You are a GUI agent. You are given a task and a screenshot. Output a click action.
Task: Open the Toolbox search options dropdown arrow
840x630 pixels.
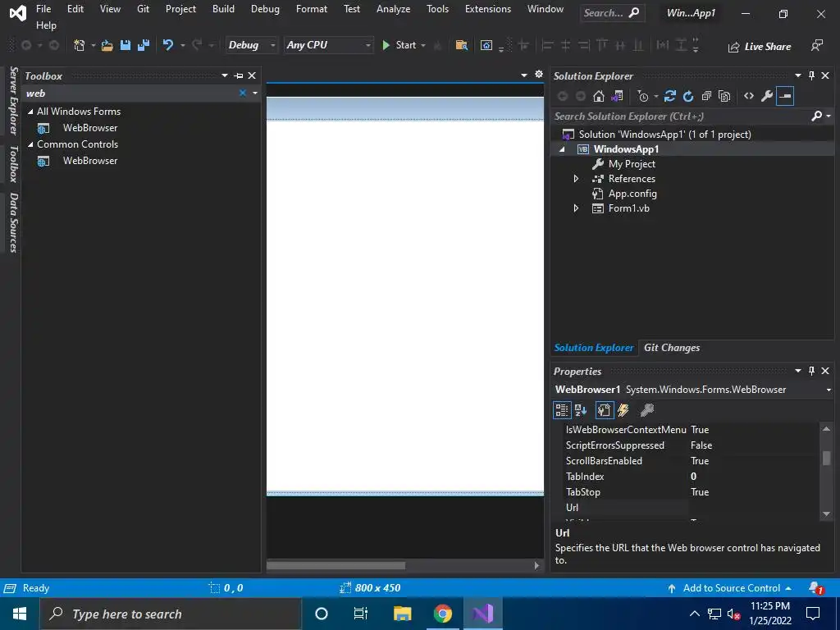(256, 94)
